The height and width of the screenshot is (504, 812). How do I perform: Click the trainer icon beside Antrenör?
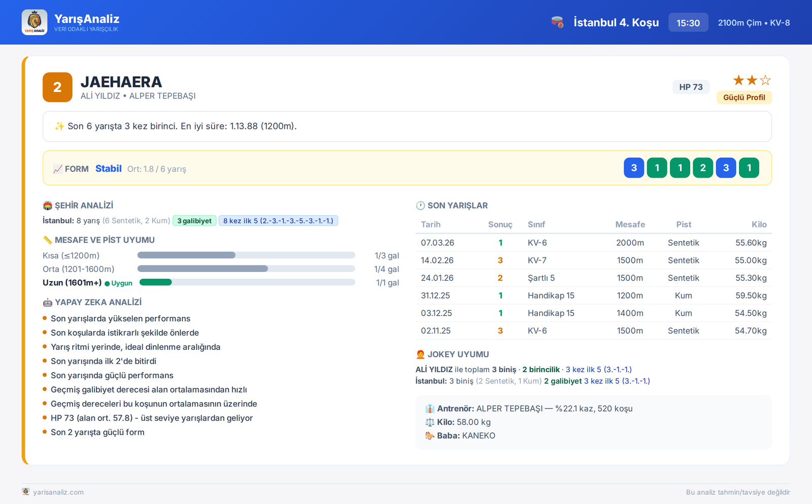[x=430, y=409]
